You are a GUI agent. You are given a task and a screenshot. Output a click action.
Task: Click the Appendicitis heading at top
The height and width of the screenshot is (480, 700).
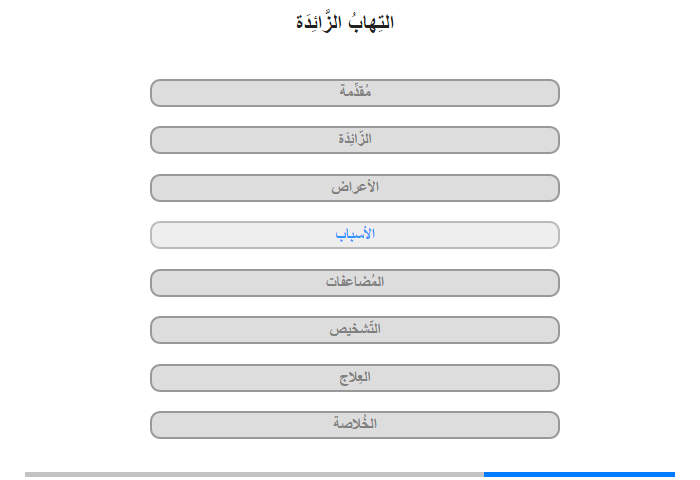pyautogui.click(x=345, y=22)
